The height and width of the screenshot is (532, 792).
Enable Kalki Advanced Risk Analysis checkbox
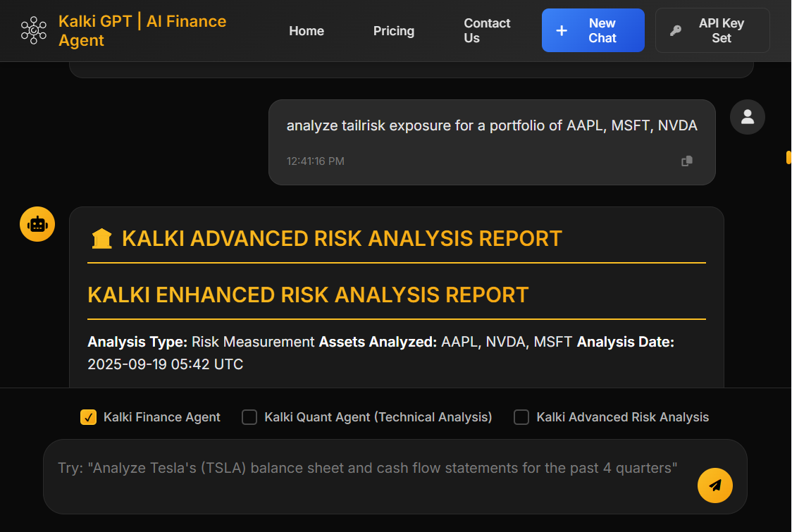(521, 417)
